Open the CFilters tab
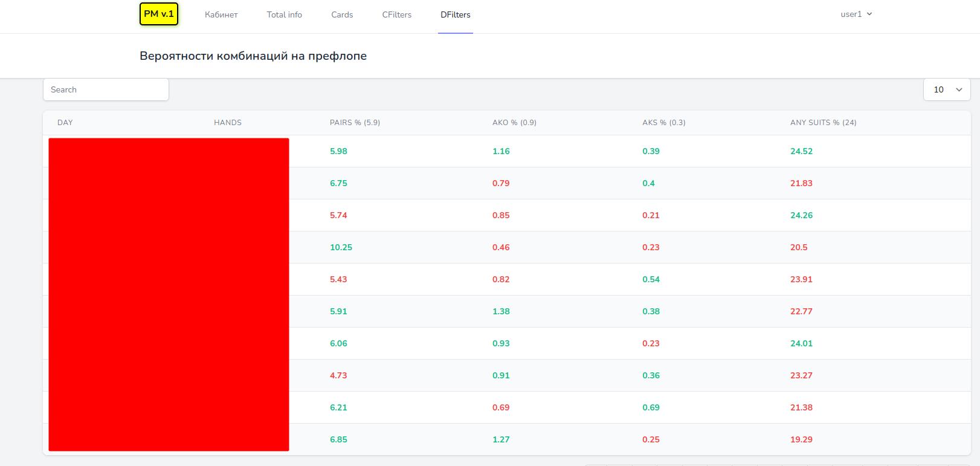980x466 pixels. (397, 15)
